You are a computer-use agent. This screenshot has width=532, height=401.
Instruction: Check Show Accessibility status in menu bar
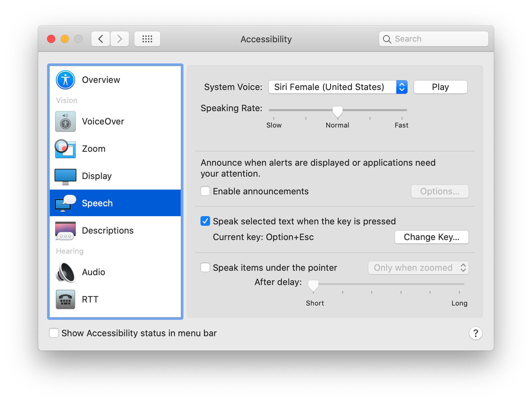pyautogui.click(x=54, y=333)
